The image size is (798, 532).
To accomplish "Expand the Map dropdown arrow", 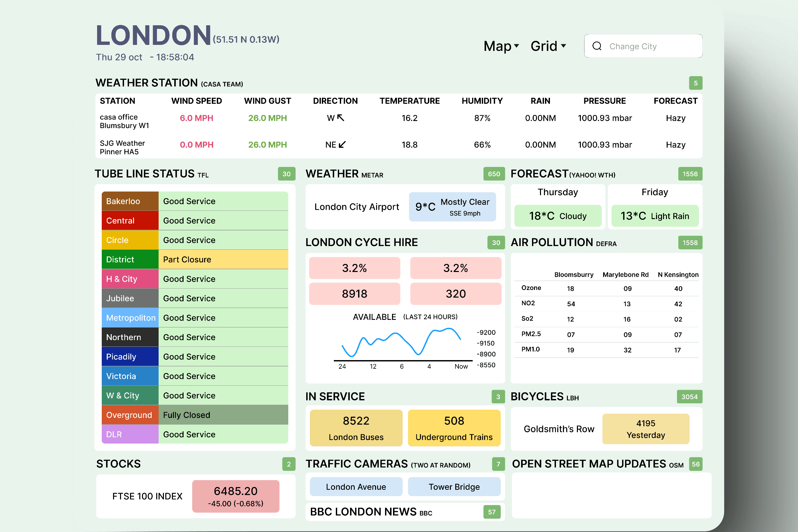I will pyautogui.click(x=517, y=46).
